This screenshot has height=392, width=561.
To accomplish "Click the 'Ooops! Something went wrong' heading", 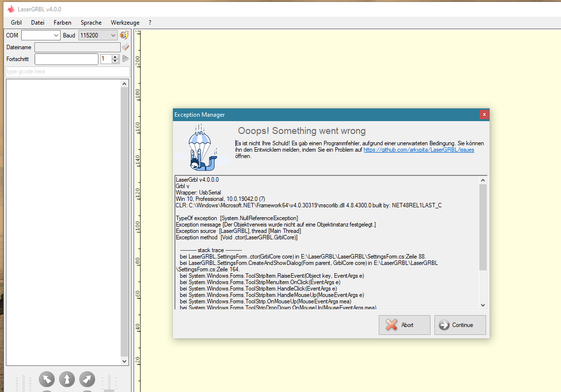I will (301, 131).
